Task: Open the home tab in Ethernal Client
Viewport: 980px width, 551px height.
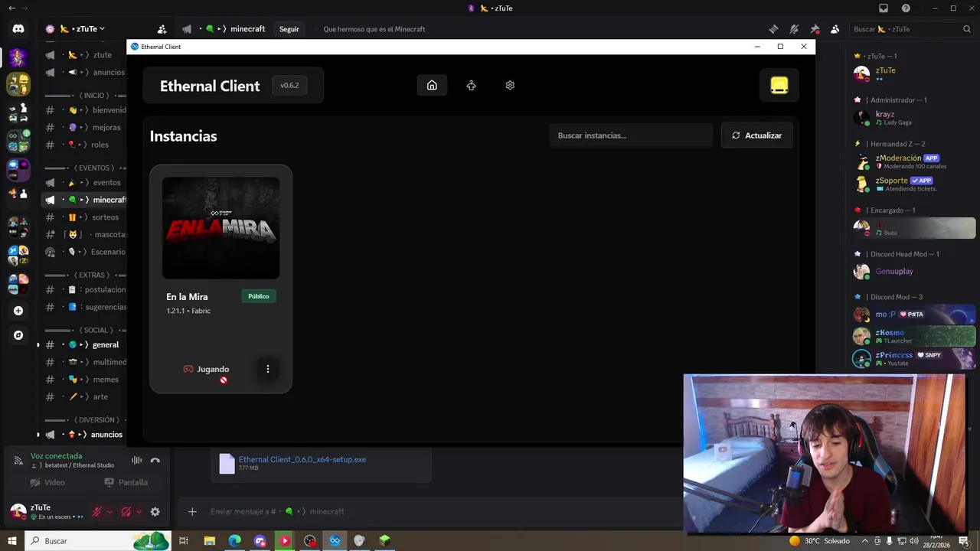Action: point(432,85)
